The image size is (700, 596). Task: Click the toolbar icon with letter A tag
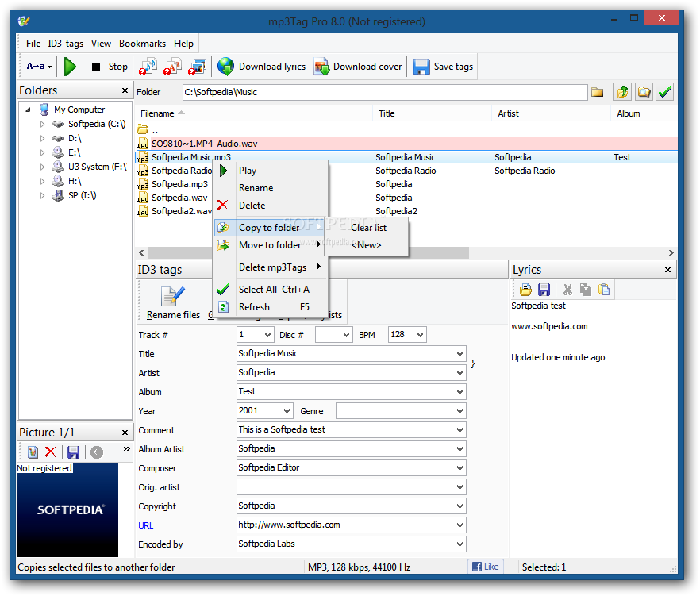(x=172, y=67)
